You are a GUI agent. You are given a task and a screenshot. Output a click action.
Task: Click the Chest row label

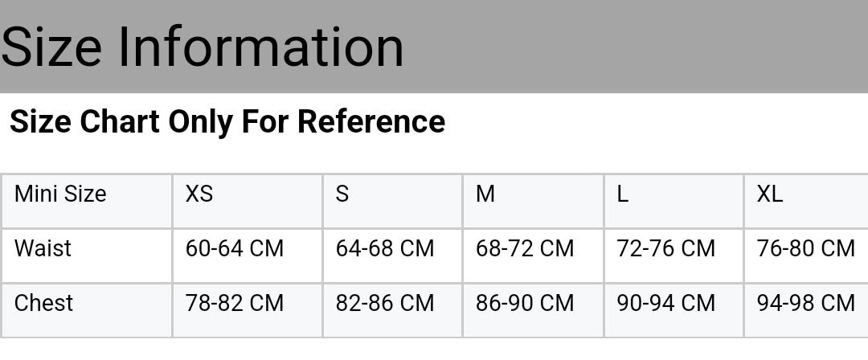tap(44, 303)
